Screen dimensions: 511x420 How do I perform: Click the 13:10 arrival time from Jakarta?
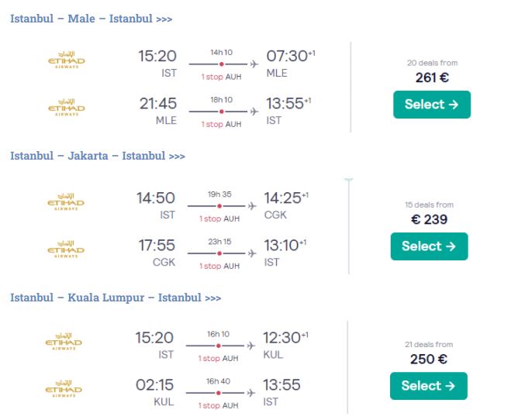pyautogui.click(x=281, y=246)
